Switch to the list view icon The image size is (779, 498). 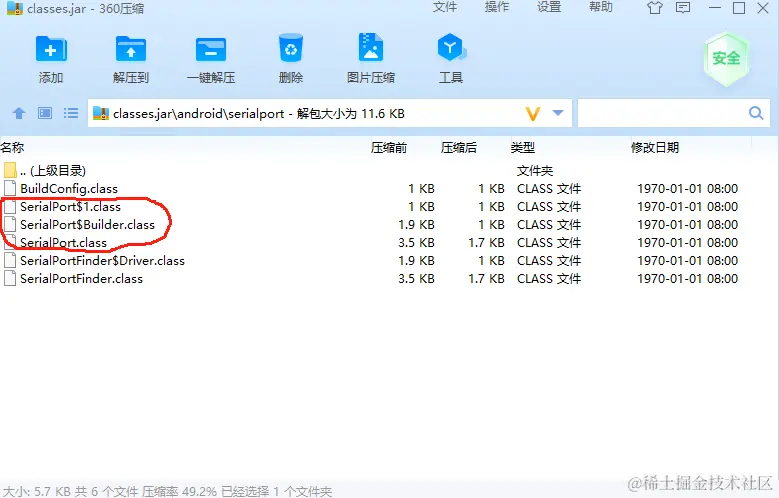[x=71, y=113]
